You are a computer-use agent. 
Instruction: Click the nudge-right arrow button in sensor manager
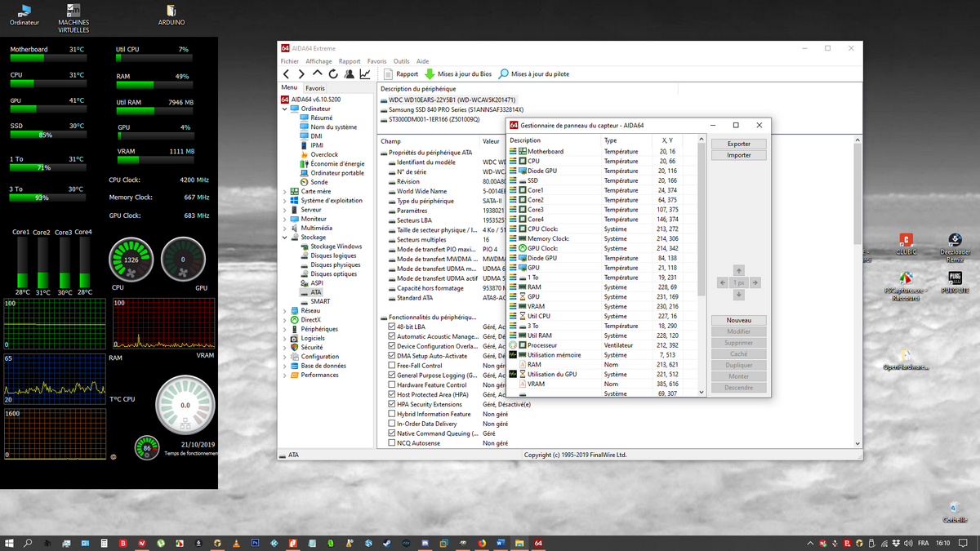[755, 282]
